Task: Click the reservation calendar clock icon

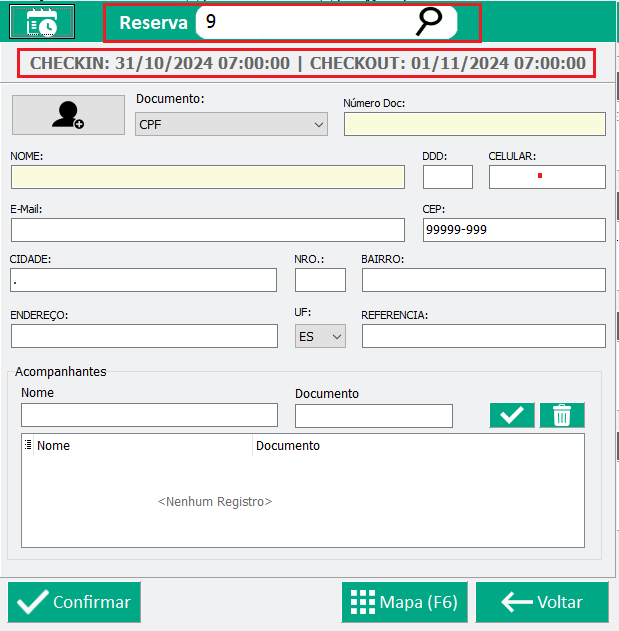Action: coord(42,22)
